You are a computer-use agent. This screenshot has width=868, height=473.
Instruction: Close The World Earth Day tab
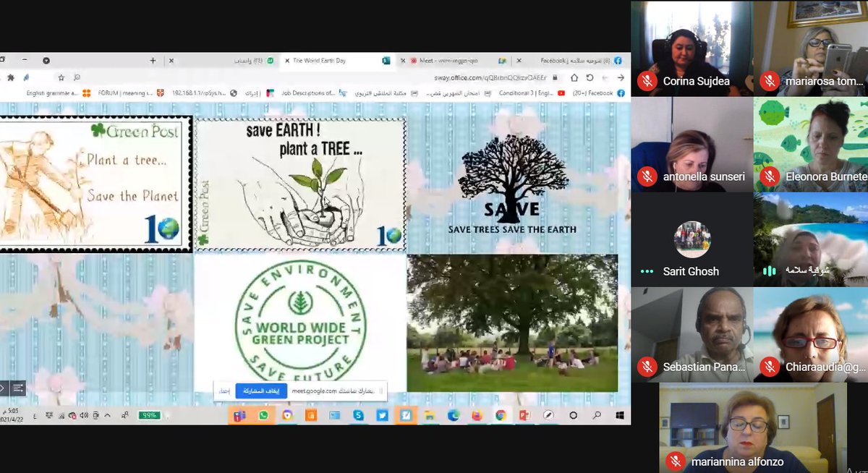tap(287, 61)
